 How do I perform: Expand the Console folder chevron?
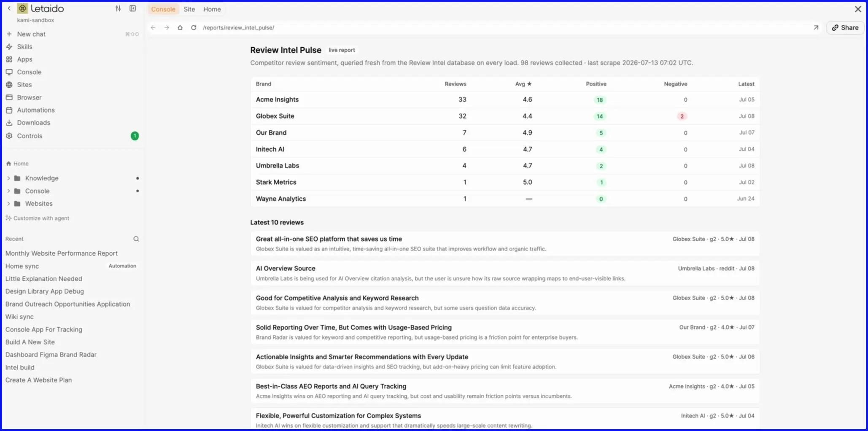tap(8, 191)
